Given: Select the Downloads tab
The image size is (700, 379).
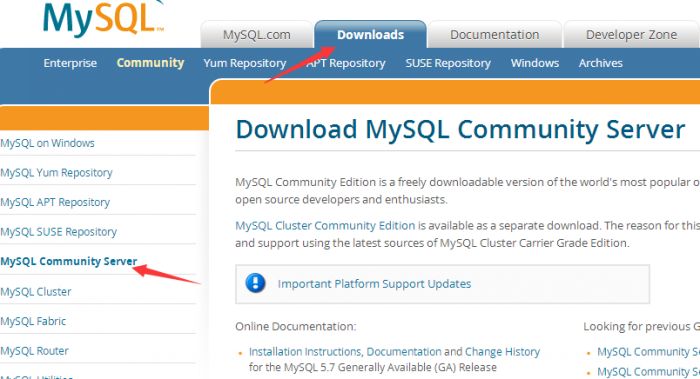Looking at the screenshot, I should [x=371, y=34].
